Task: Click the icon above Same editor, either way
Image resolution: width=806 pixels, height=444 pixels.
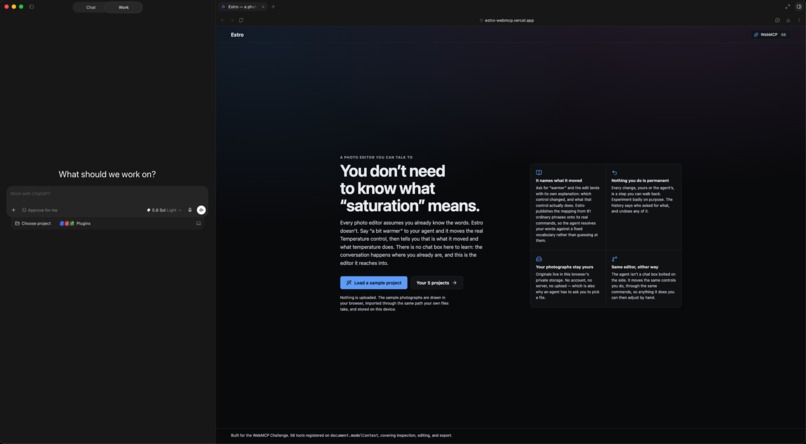Action: click(x=614, y=259)
